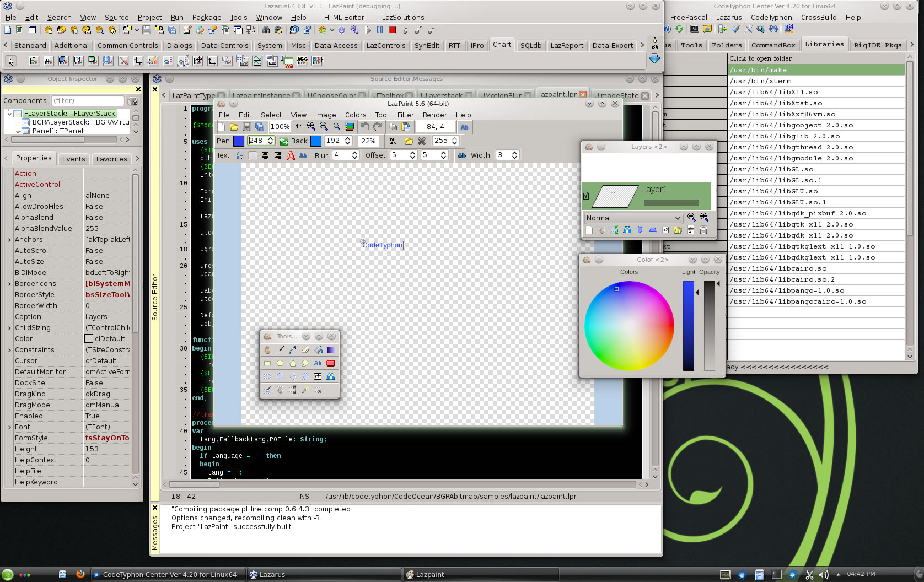Increase the Pen opacity 248 spinner
Screen dimensions: 924x582
[271, 138]
